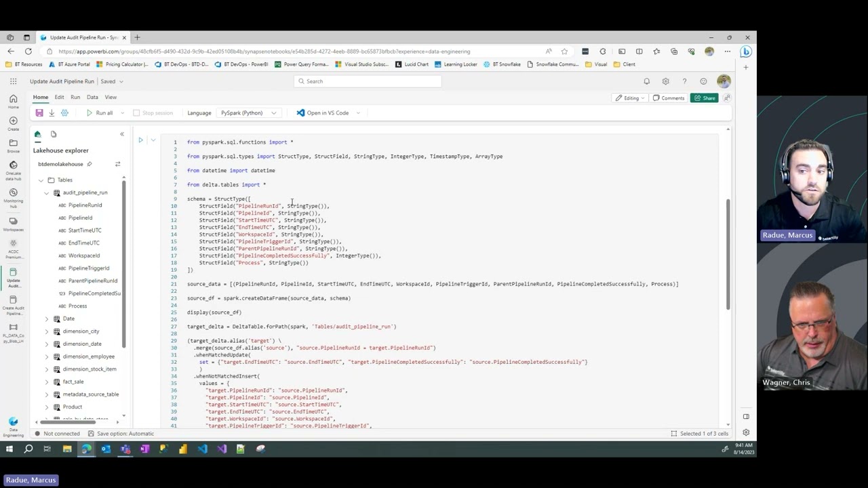Click the save notebook icon in toolbar

tap(39, 113)
